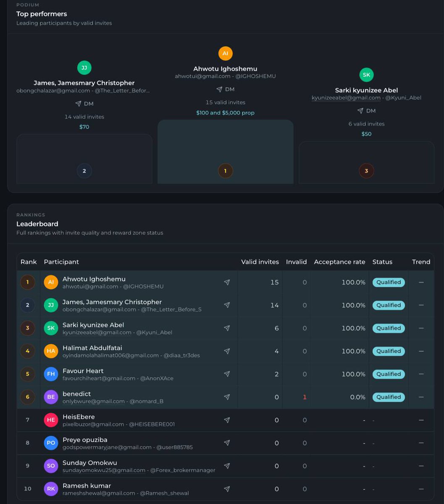Click the Top performers heading
The height and width of the screenshot is (504, 444).
42,14
